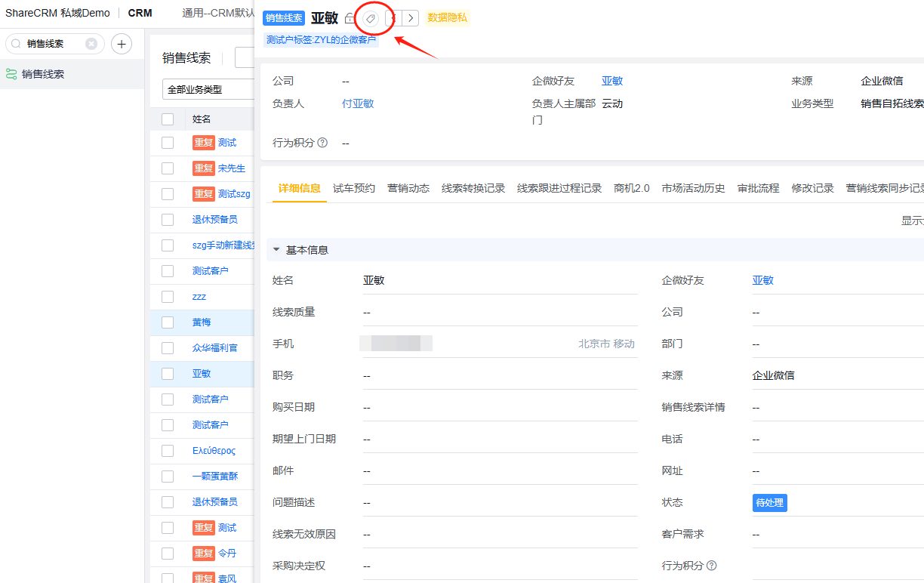This screenshot has height=583, width=924.
Task: Open the 亚敏 link beside 企微好友 at top
Action: click(x=612, y=81)
